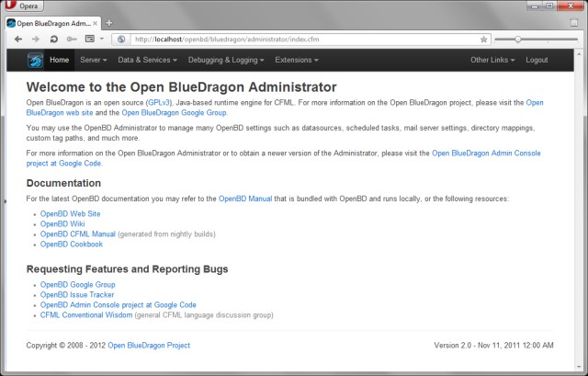Open the Open BlueDragon Google Group link

(x=174, y=112)
